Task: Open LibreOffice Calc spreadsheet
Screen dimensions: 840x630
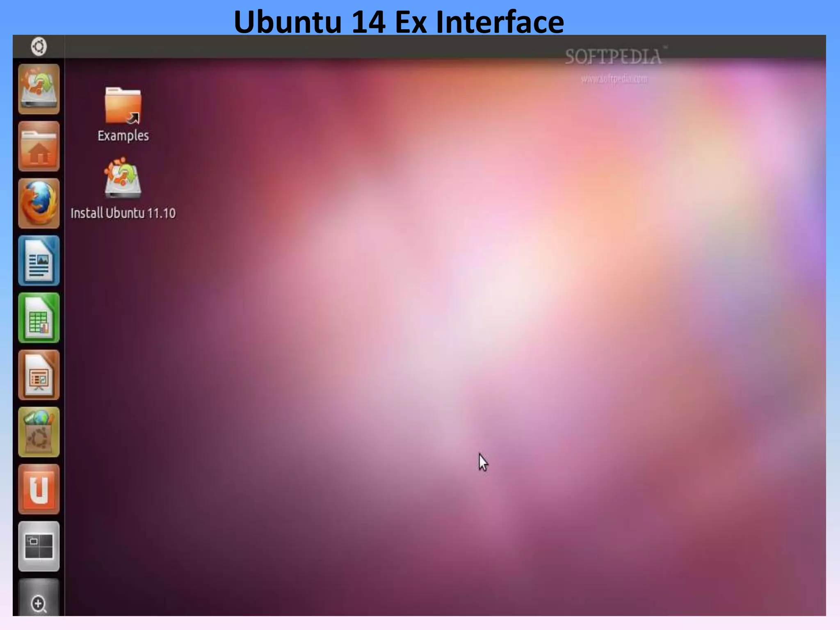Action: click(39, 318)
